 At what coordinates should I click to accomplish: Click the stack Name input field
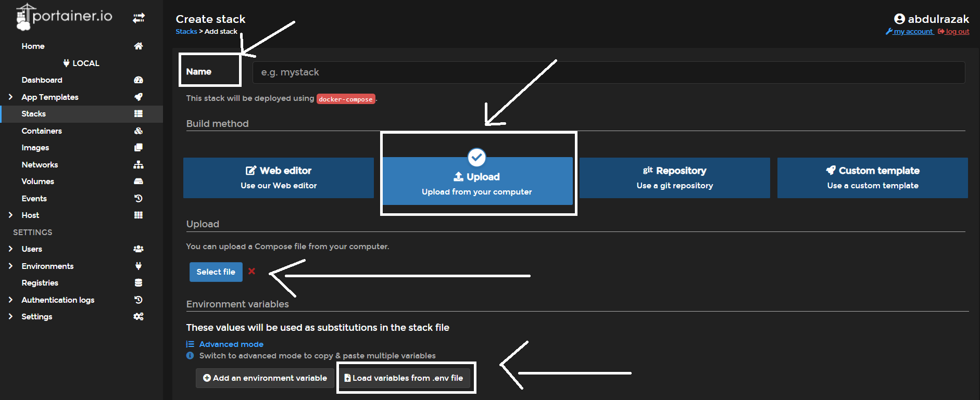pos(609,72)
